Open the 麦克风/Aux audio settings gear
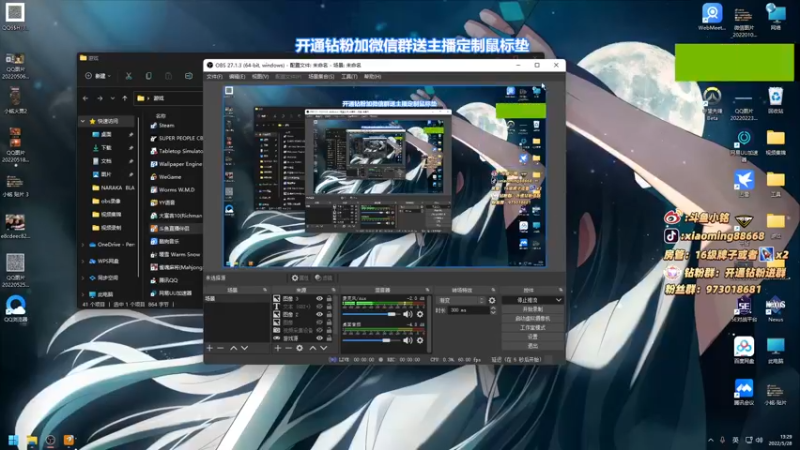800x450 pixels. (420, 314)
